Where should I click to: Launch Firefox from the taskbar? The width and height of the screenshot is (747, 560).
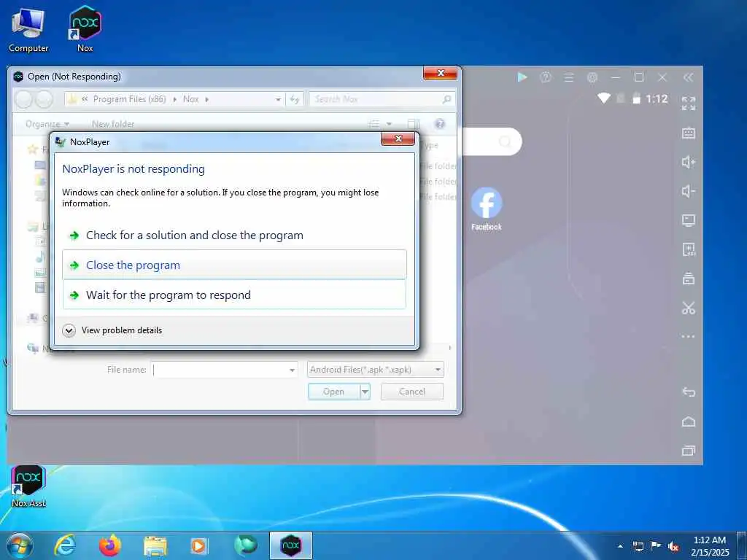click(x=110, y=545)
